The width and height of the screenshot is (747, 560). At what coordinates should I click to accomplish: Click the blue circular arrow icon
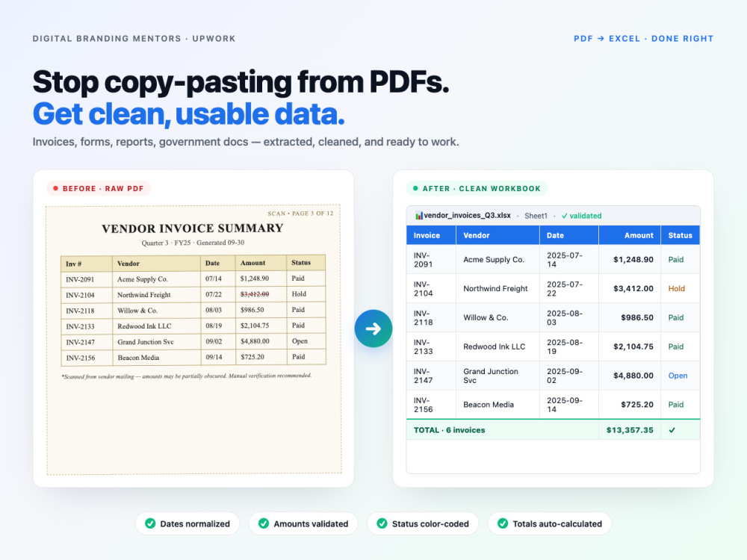coord(373,329)
